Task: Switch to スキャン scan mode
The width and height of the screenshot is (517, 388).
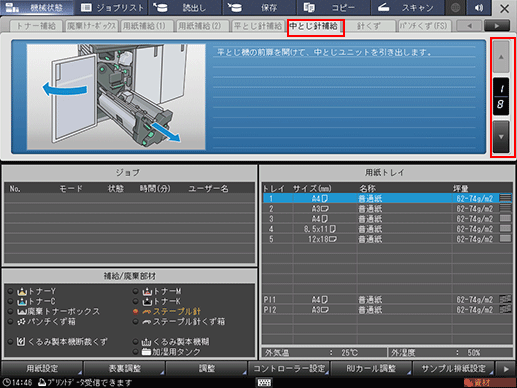Action: click(x=408, y=8)
